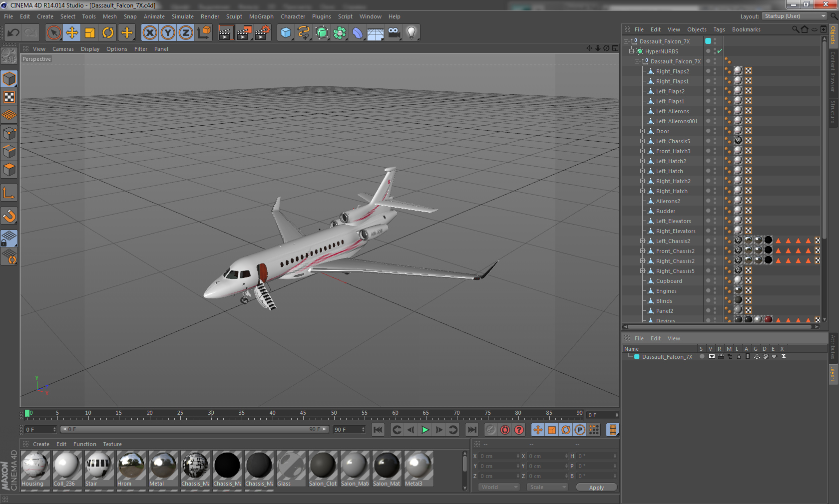The width and height of the screenshot is (839, 504).
Task: Expand the Right_Chassis5 object
Action: point(643,270)
